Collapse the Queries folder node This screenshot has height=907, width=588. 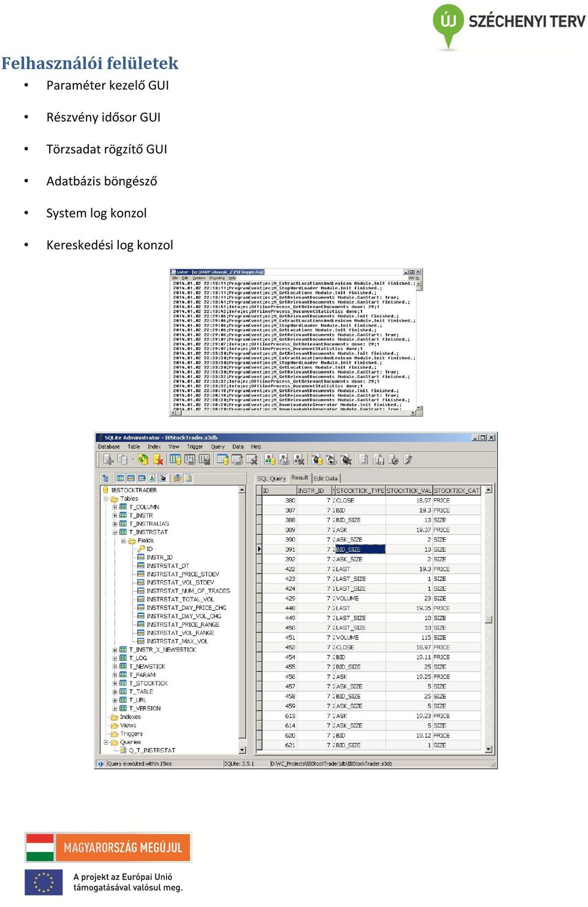106,742
